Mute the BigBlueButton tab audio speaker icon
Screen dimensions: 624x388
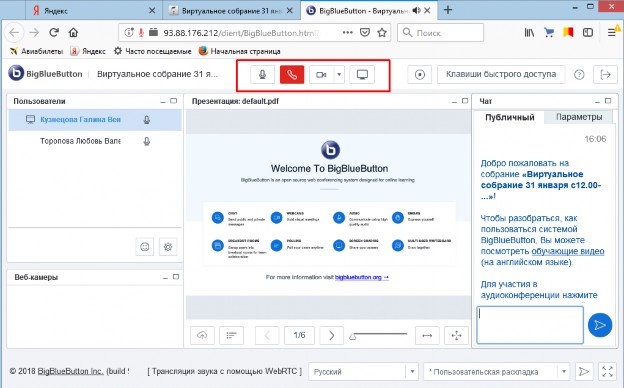417,11
